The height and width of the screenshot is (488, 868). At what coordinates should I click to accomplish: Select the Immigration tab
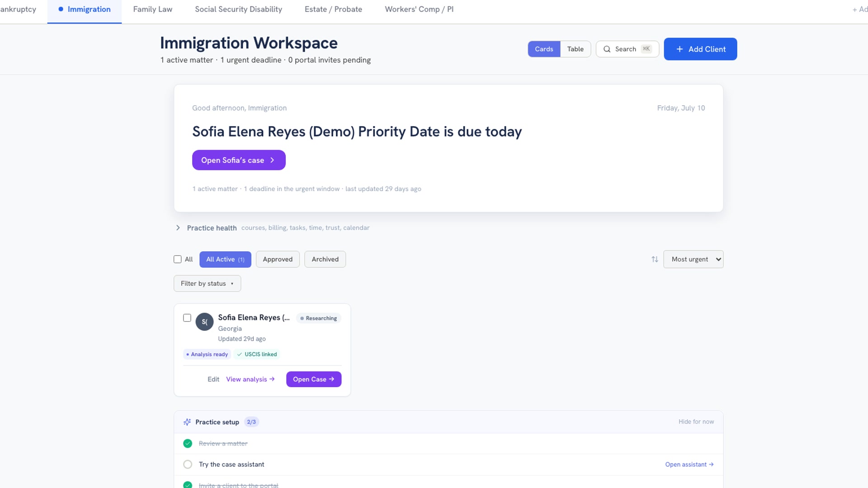click(85, 9)
